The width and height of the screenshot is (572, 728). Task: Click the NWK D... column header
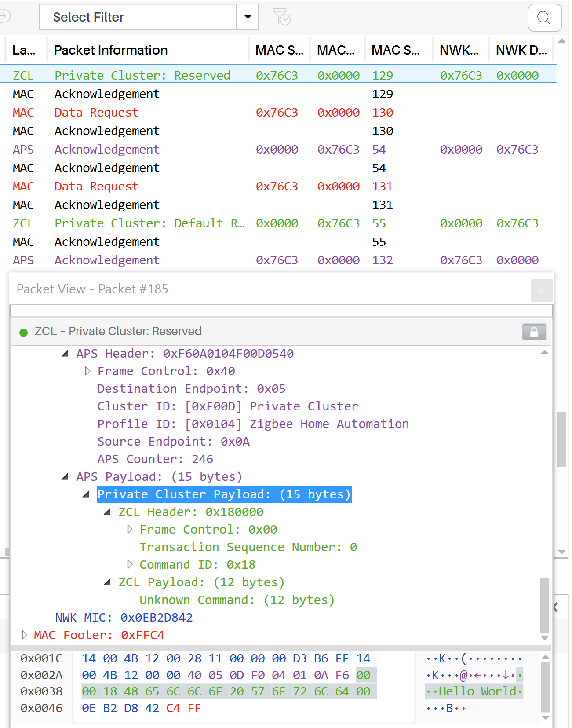pos(521,51)
